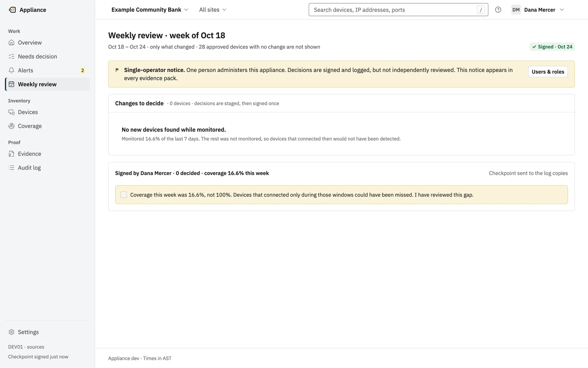Click 'No new devices found while monitored.' heading
This screenshot has width=588, height=368.
174,130
